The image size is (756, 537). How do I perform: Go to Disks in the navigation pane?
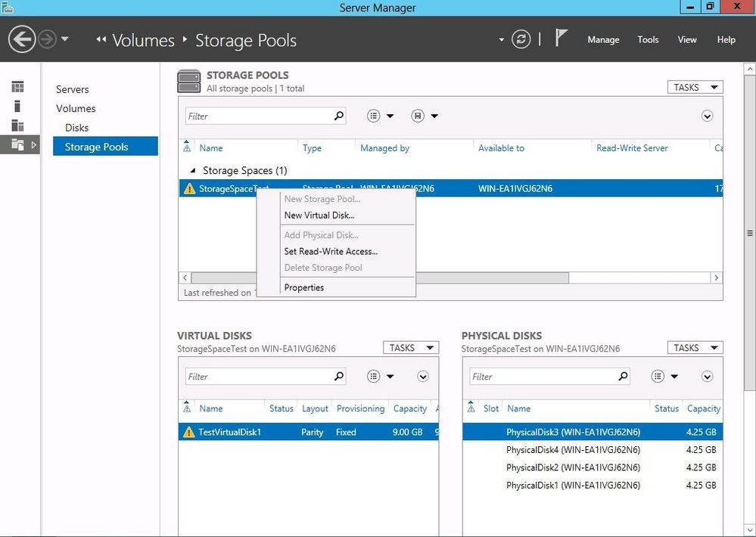tap(76, 128)
